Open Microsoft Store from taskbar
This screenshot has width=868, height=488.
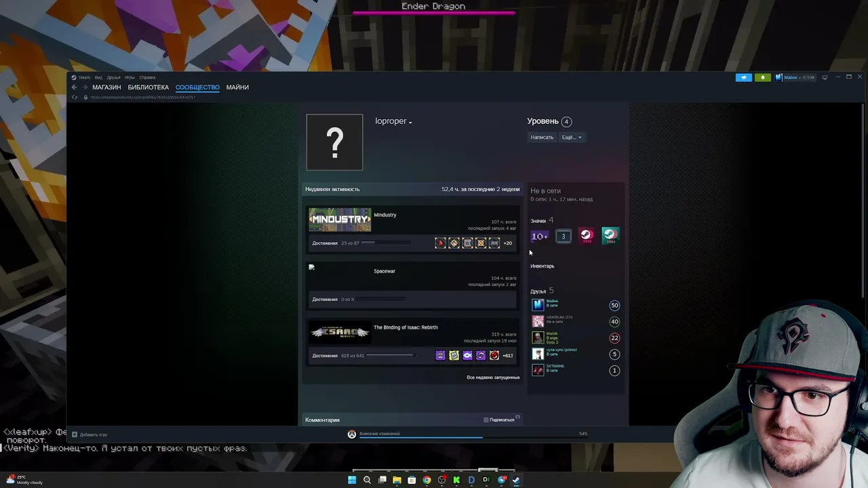[x=412, y=480]
